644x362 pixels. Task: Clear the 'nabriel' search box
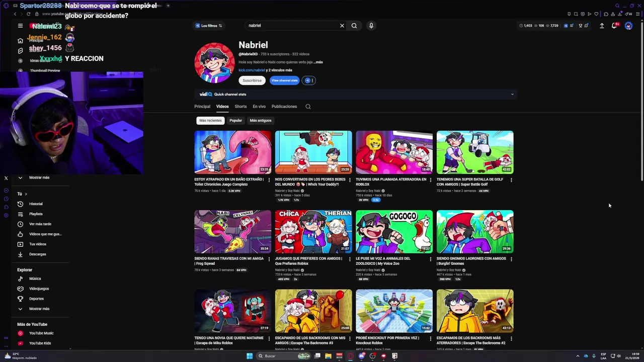point(342,26)
